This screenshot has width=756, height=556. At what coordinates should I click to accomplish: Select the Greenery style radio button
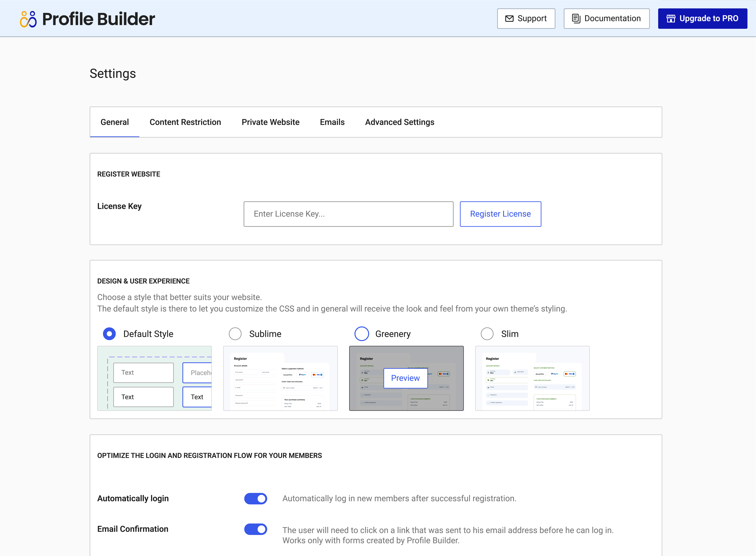[x=362, y=334]
